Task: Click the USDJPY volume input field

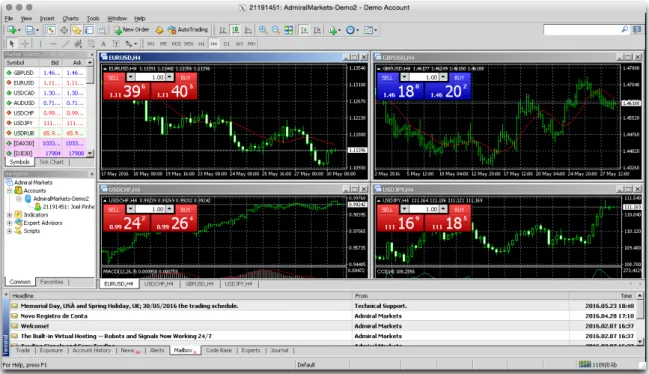Action: [424, 209]
